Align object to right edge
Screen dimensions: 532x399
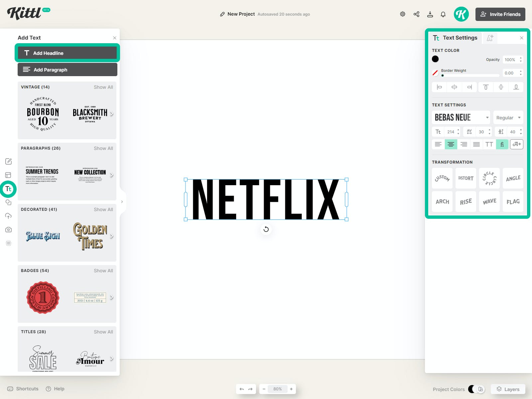[469, 87]
